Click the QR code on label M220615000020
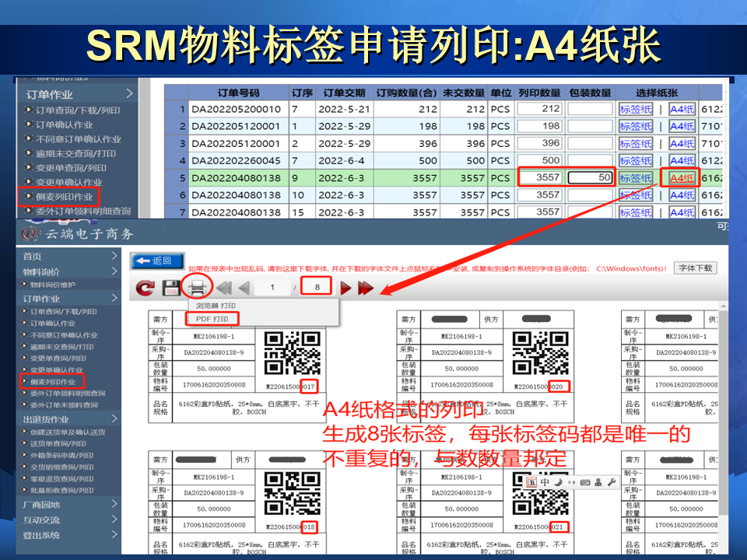The height and width of the screenshot is (560, 747). coord(540,353)
